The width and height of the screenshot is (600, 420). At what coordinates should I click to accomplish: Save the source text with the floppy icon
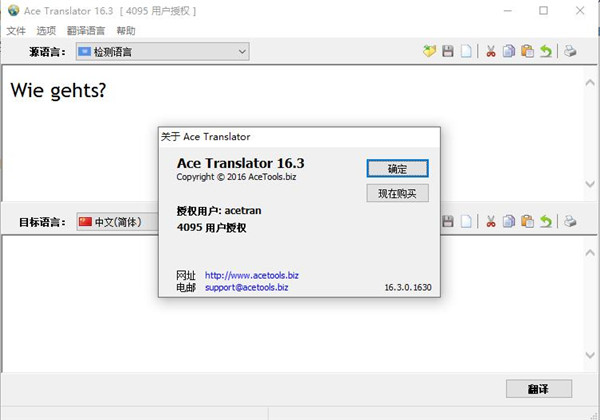(x=448, y=51)
